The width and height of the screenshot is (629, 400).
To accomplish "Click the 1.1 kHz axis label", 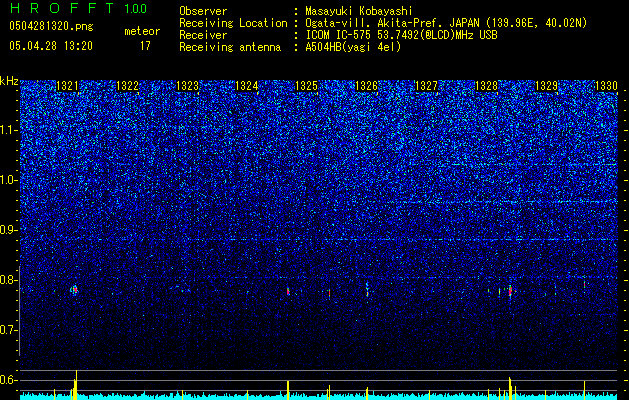I will click(9, 130).
